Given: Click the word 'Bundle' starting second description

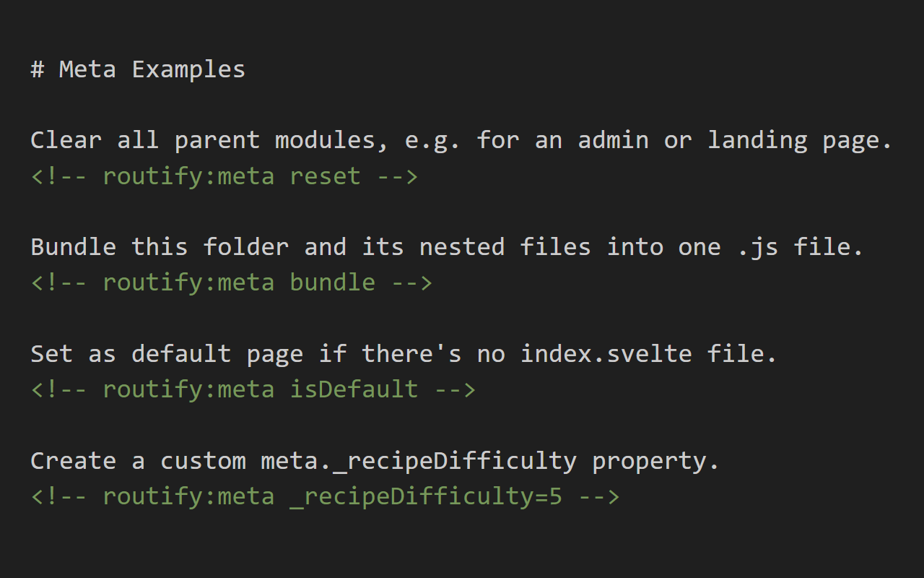Looking at the screenshot, I should (74, 246).
